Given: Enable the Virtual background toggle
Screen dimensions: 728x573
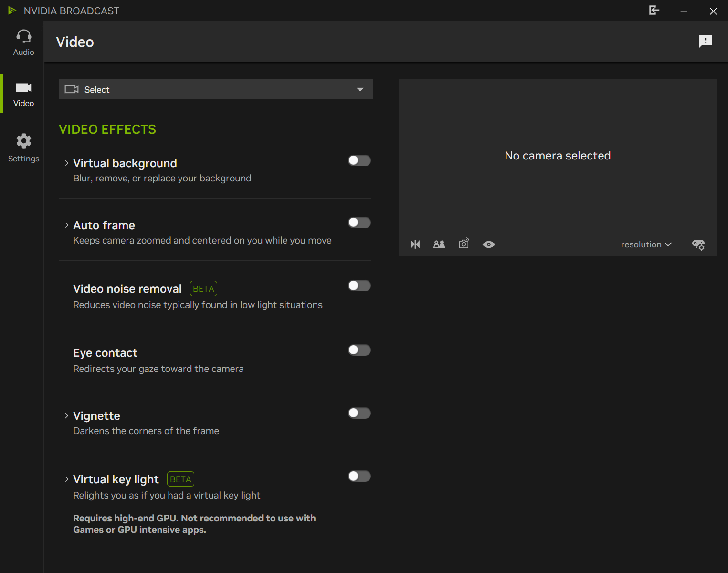Looking at the screenshot, I should (359, 160).
